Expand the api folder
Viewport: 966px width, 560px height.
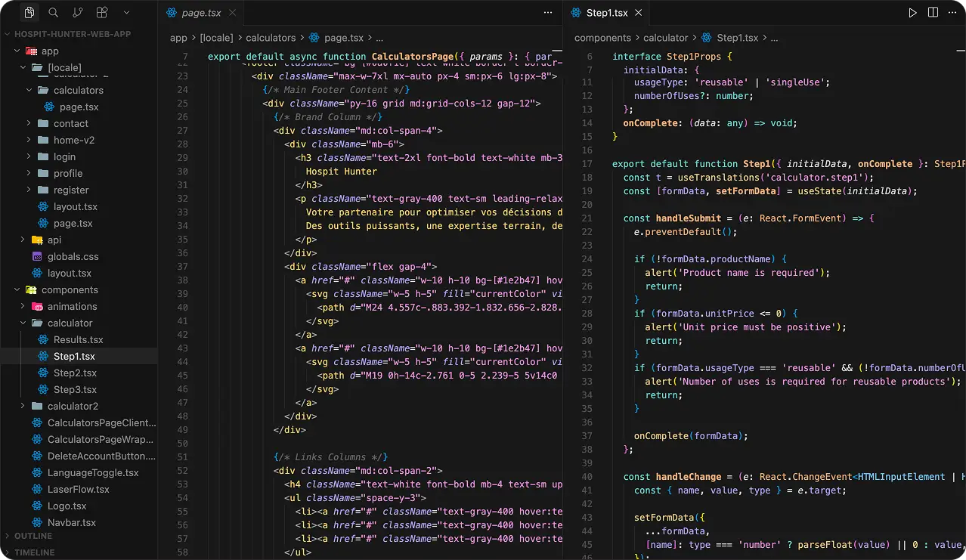point(54,240)
